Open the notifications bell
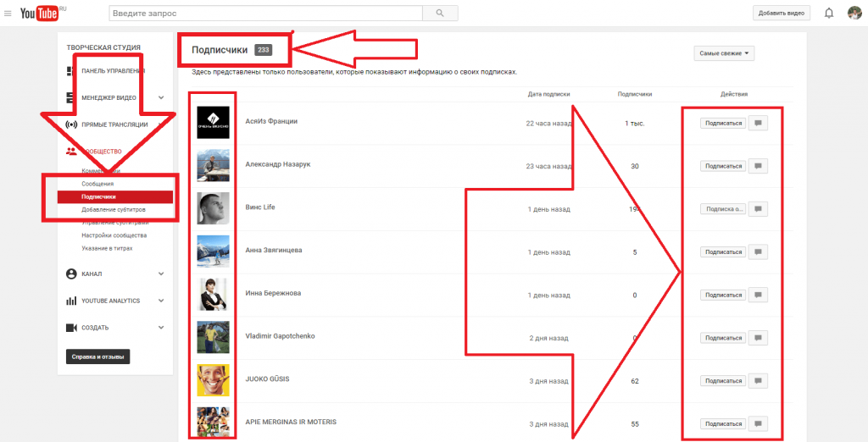This screenshot has height=442, width=868. 829,13
